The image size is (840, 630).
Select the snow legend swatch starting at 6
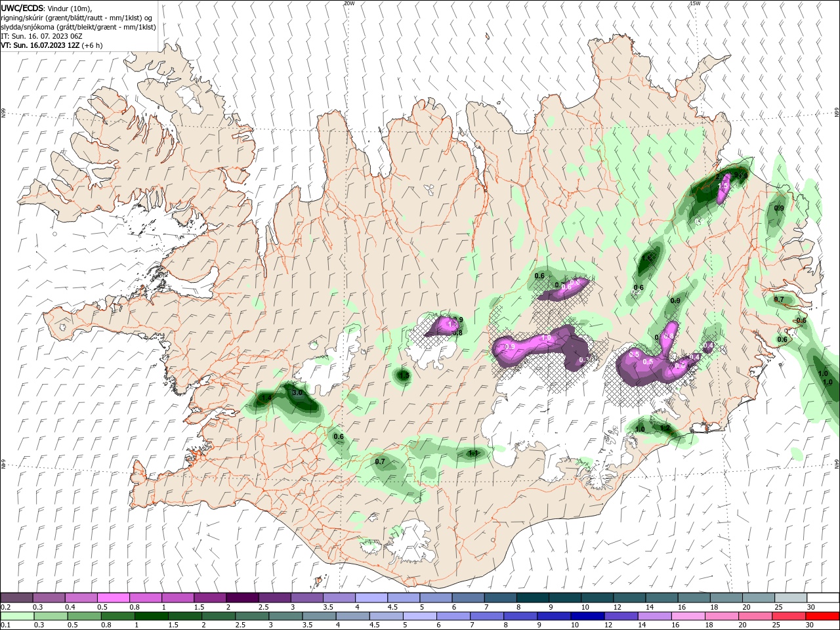(x=468, y=598)
